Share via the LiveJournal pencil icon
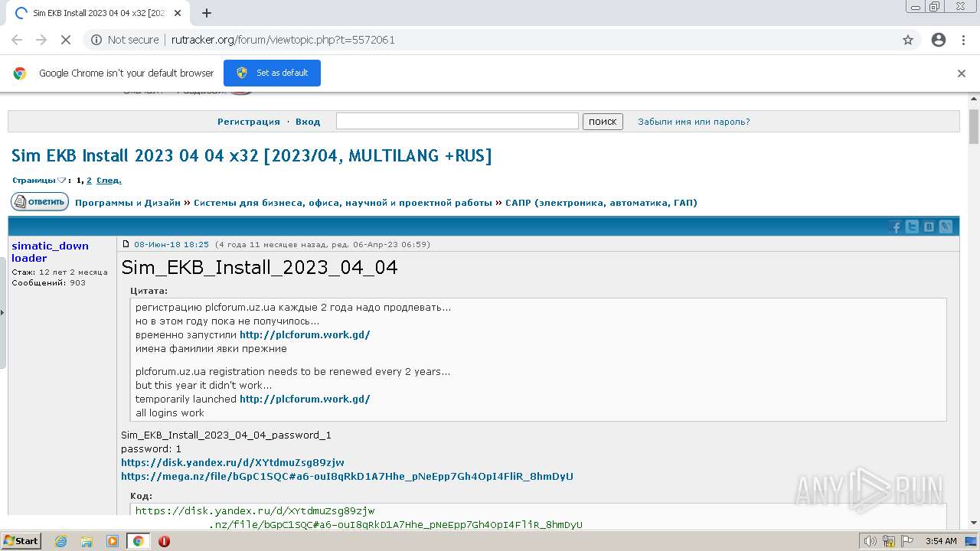The height and width of the screenshot is (551, 980). pyautogui.click(x=946, y=227)
